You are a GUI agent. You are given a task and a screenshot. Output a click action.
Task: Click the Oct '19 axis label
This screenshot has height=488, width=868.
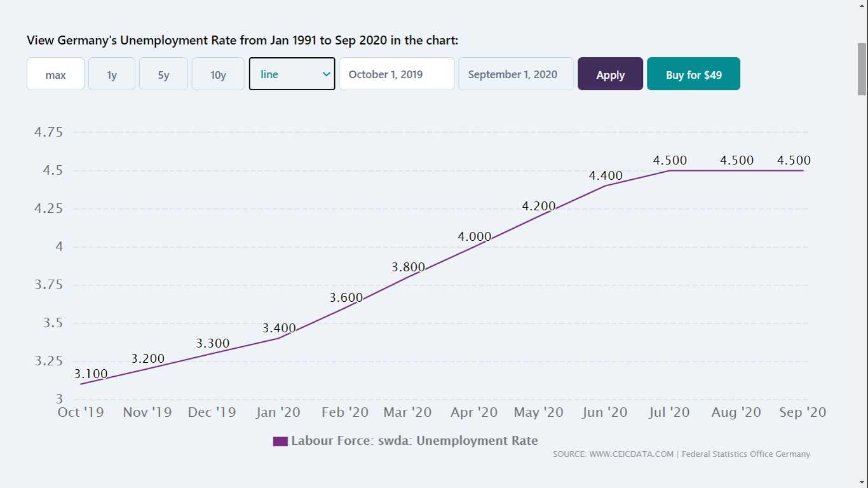pyautogui.click(x=81, y=412)
